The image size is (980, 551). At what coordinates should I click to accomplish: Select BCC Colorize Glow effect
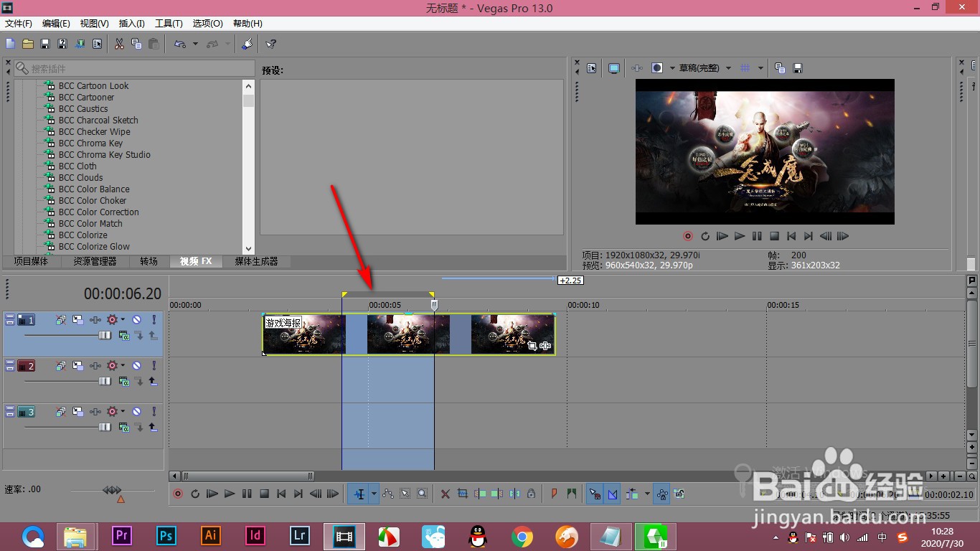[x=94, y=246]
